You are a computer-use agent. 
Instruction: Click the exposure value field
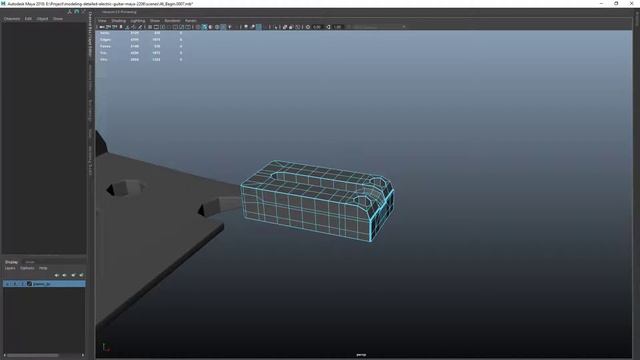pyautogui.click(x=317, y=27)
